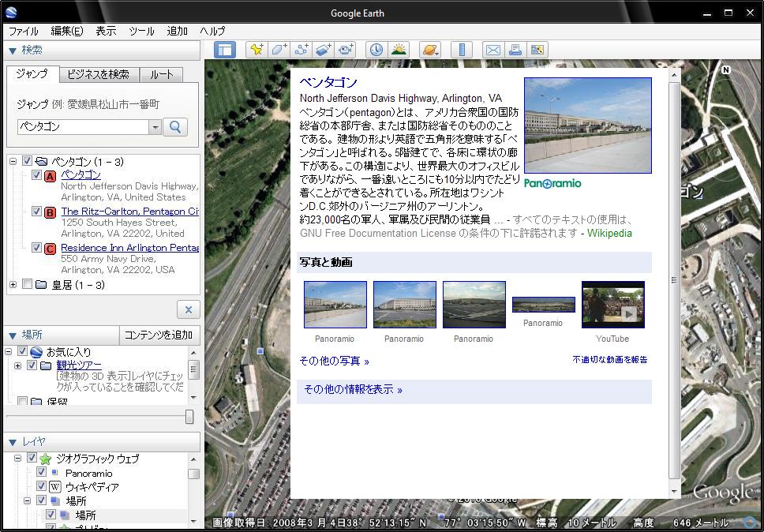Toggle the sidebar panel toolbar button
Viewport: 764px width, 532px height.
point(225,50)
